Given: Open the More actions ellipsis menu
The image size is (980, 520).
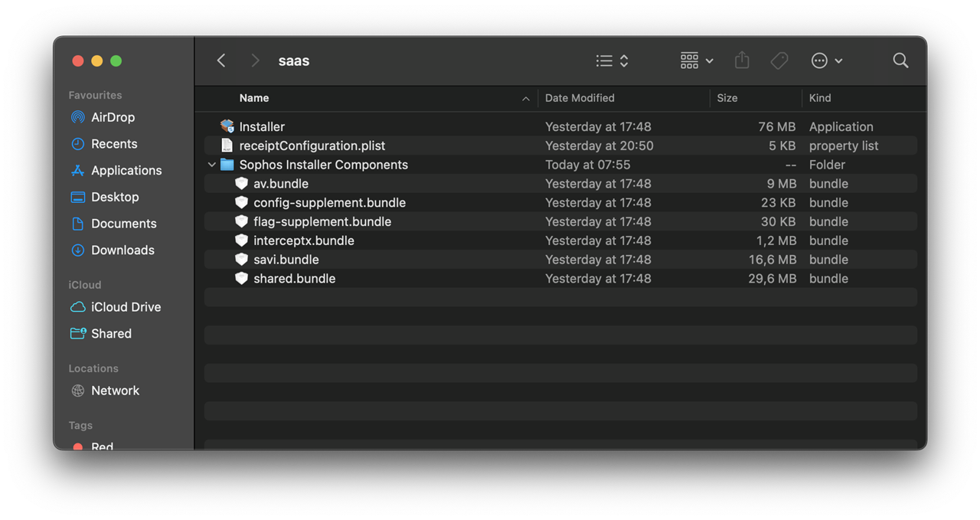Looking at the screenshot, I should click(827, 61).
